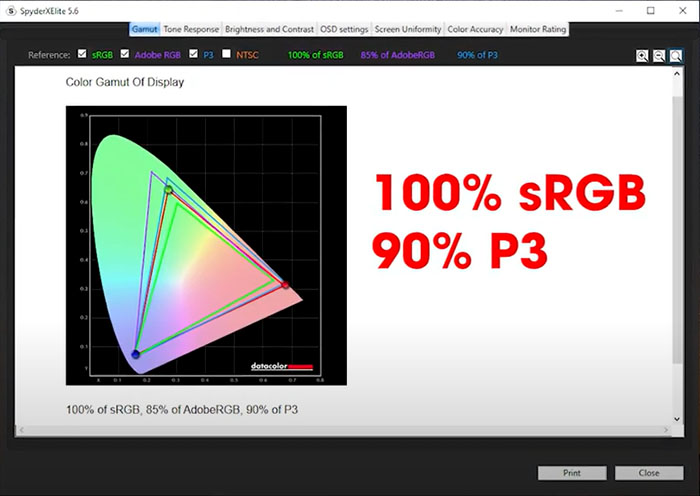Click the datacolor logo on the chart
The width and height of the screenshot is (700, 496).
(x=282, y=367)
